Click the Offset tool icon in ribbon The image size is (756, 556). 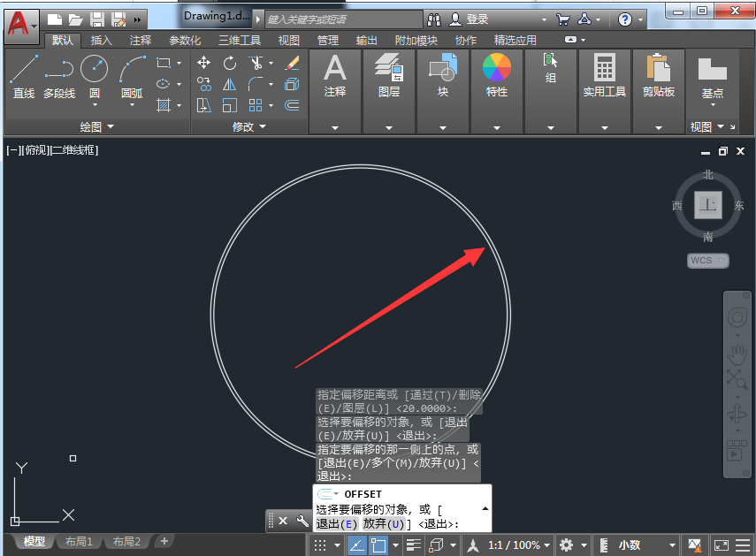[292, 105]
